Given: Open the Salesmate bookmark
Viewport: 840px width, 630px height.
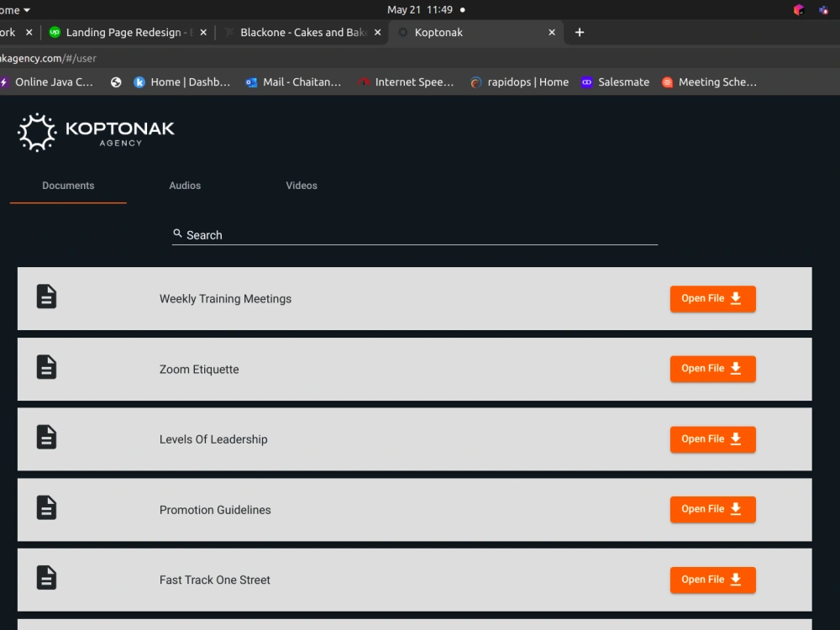Looking at the screenshot, I should click(x=615, y=82).
